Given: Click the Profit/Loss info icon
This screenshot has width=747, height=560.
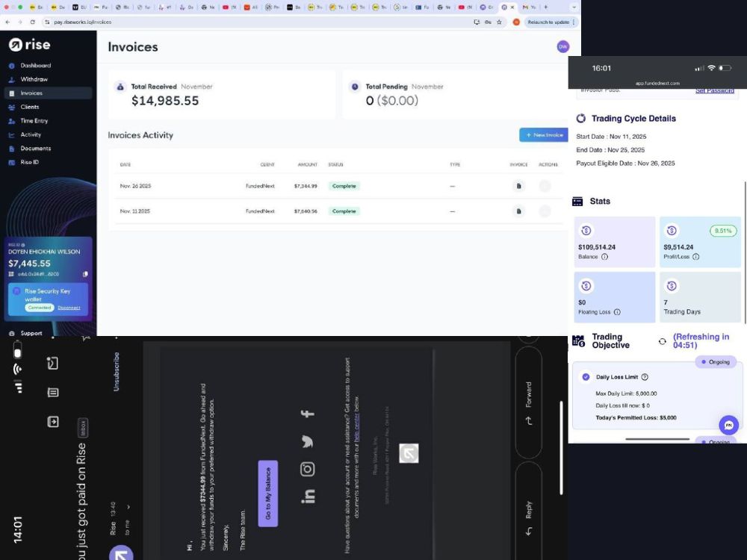Looking at the screenshot, I should click(x=695, y=257).
